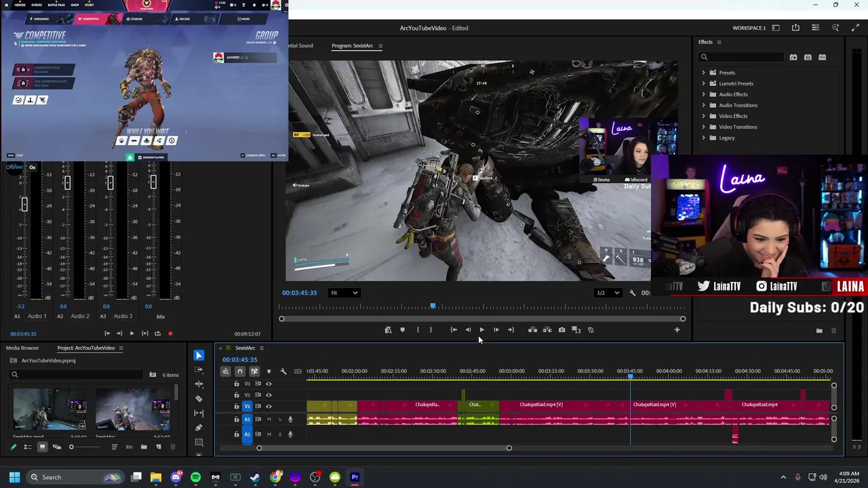This screenshot has height=488, width=868.
Task: Expand the Audio Transitions folder
Action: click(703, 105)
